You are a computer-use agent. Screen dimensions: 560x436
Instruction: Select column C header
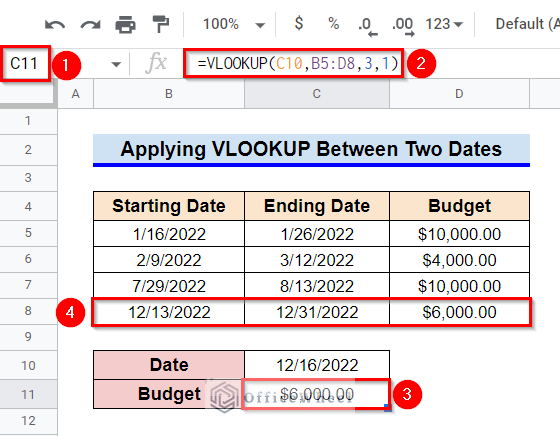(316, 94)
